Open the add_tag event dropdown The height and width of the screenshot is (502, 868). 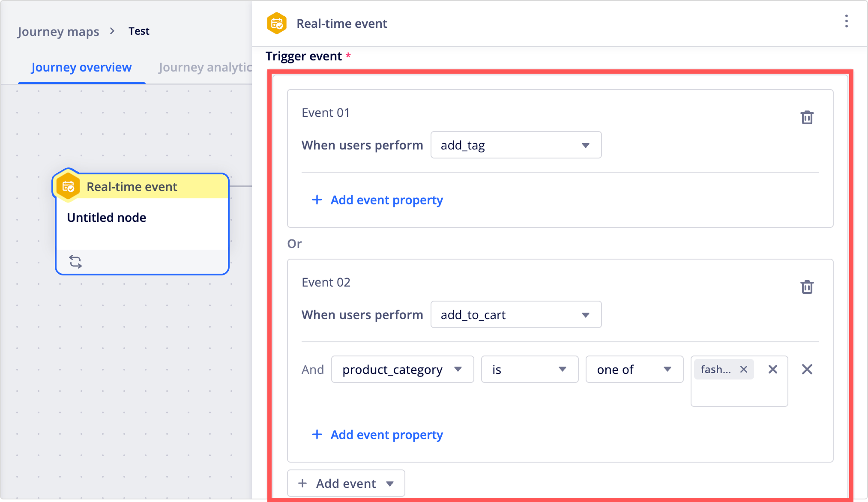pyautogui.click(x=516, y=145)
